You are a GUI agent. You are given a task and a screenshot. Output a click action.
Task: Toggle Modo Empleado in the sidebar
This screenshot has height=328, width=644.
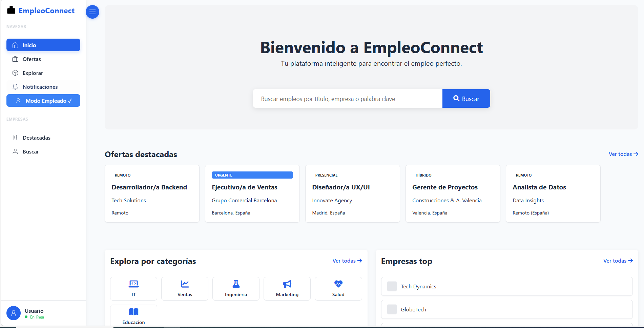43,101
